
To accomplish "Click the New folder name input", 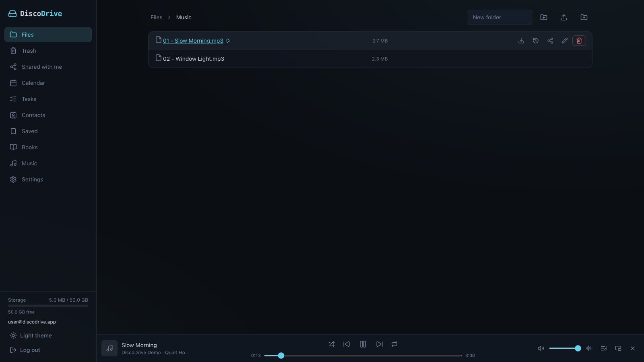I will [500, 17].
